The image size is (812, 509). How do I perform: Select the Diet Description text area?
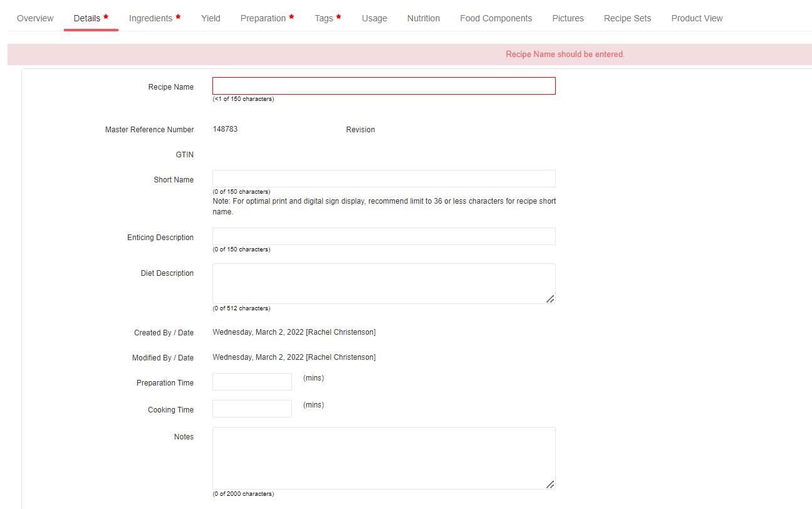383,283
